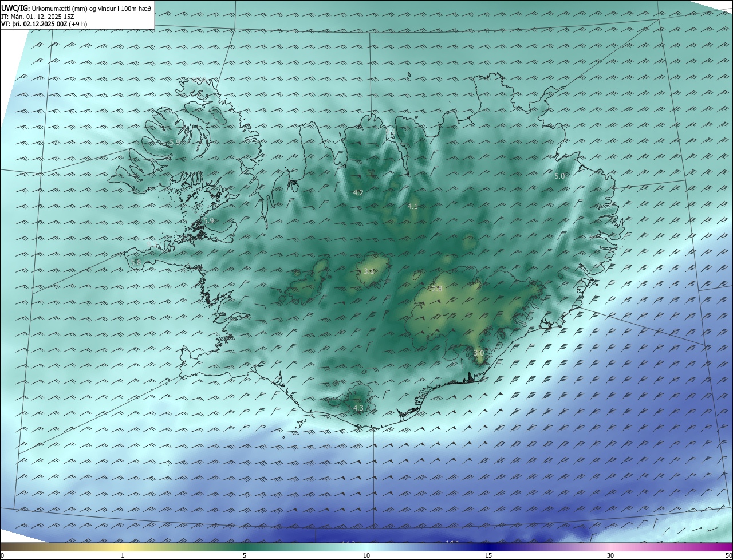Click the 3.0 value label near the southeast coast
The image size is (733, 560).
[479, 353]
